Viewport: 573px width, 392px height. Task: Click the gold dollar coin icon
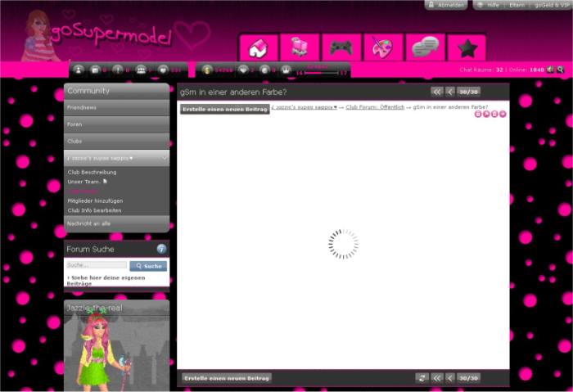point(207,70)
